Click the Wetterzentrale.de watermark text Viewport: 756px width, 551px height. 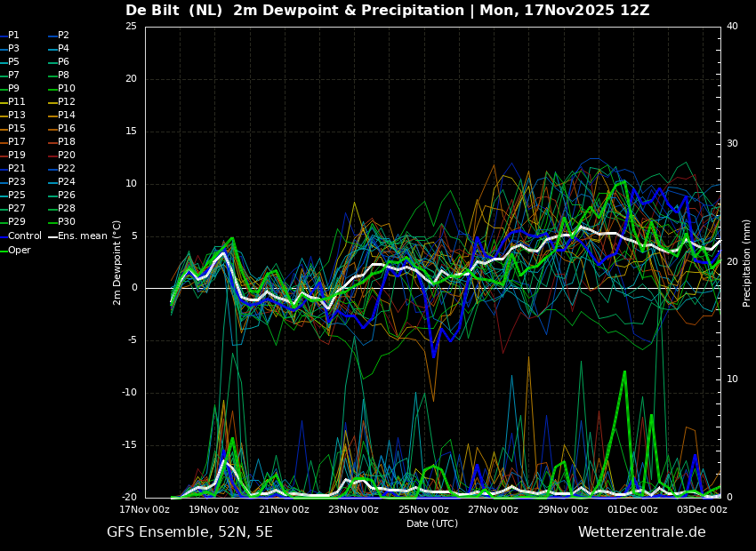click(x=642, y=531)
